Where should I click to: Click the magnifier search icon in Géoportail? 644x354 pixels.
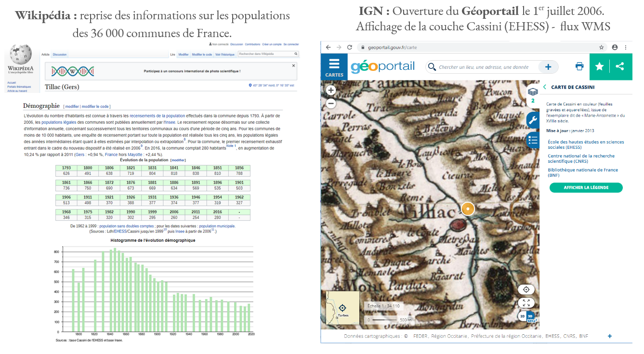[x=432, y=67]
